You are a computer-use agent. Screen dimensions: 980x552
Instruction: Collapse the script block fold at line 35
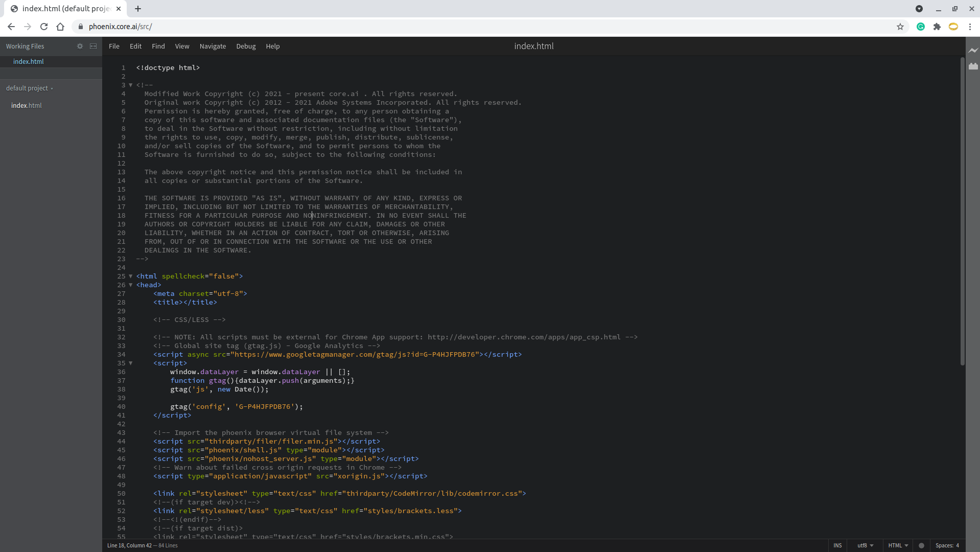[130, 363]
